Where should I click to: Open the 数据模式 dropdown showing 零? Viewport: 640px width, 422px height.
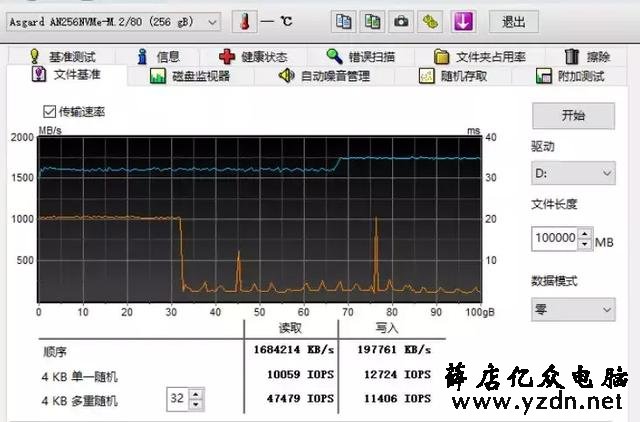pyautogui.click(x=573, y=310)
